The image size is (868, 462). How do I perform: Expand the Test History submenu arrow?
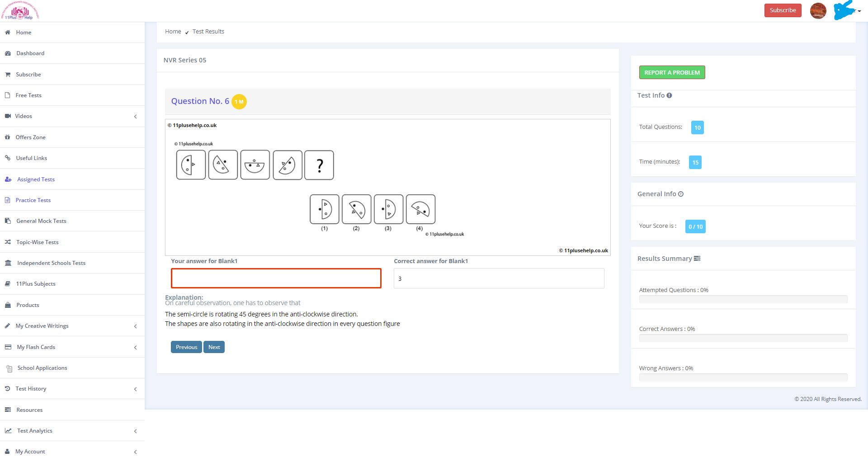[x=135, y=389]
